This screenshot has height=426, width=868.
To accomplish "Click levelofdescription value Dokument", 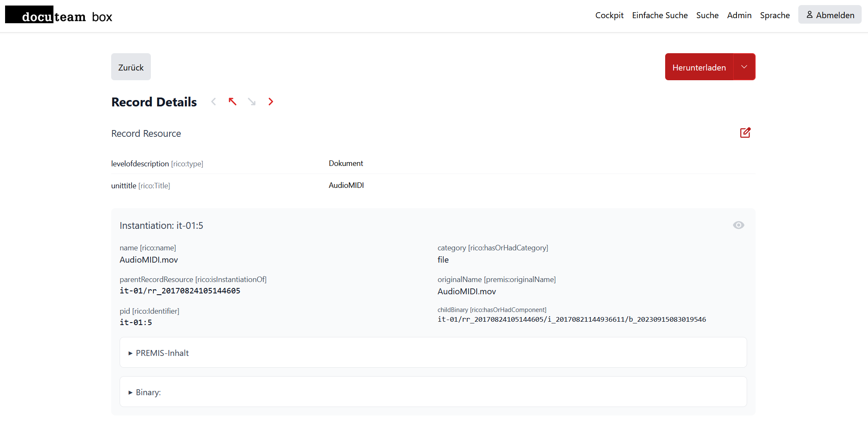I will [346, 163].
